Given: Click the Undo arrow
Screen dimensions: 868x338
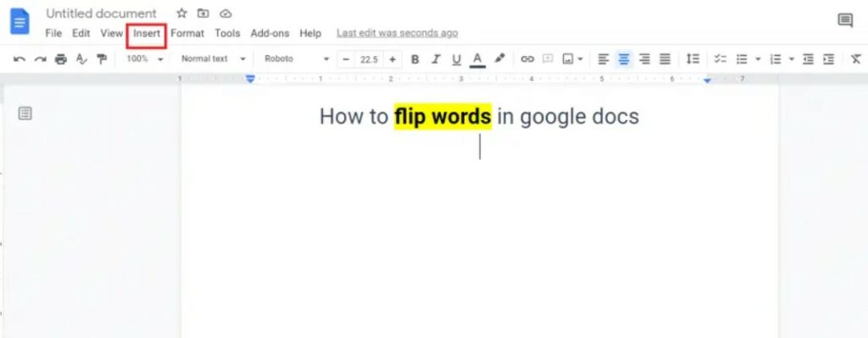Looking at the screenshot, I should click(19, 59).
